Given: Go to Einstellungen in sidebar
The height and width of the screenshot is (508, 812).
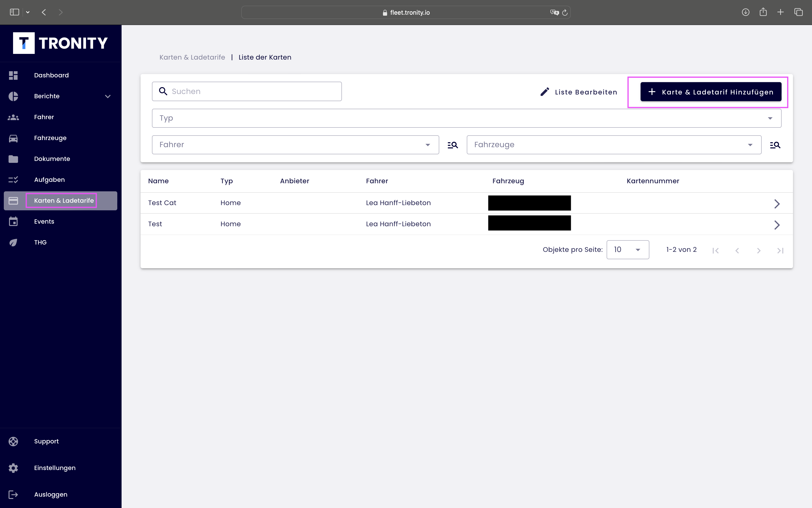Looking at the screenshot, I should point(55,468).
